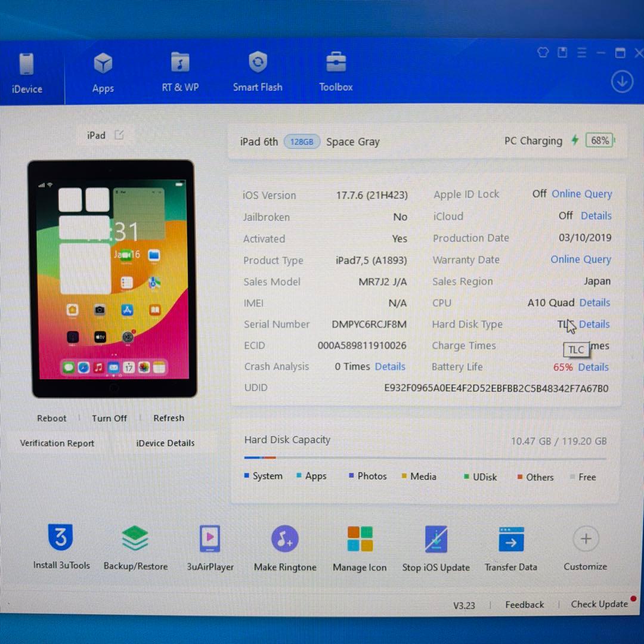Switch to the iDevice Details tab
The image size is (644, 644).
165,443
